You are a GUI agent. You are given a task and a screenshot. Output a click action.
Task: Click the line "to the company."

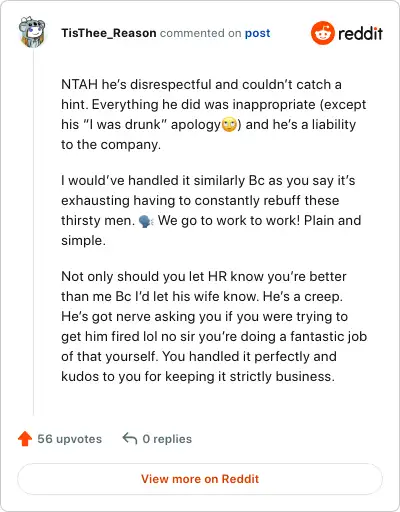[111, 145]
